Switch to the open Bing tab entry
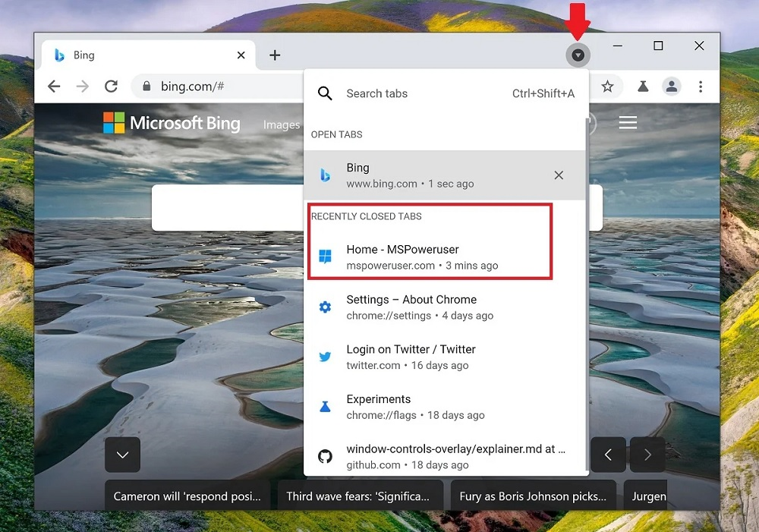The image size is (759, 532). [444, 175]
